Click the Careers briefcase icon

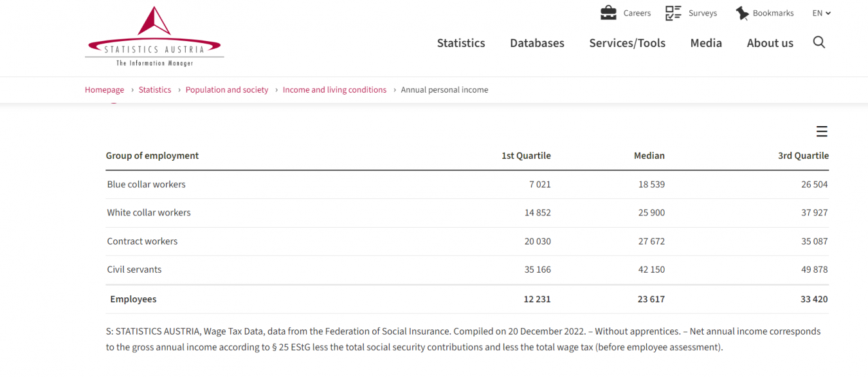click(608, 13)
